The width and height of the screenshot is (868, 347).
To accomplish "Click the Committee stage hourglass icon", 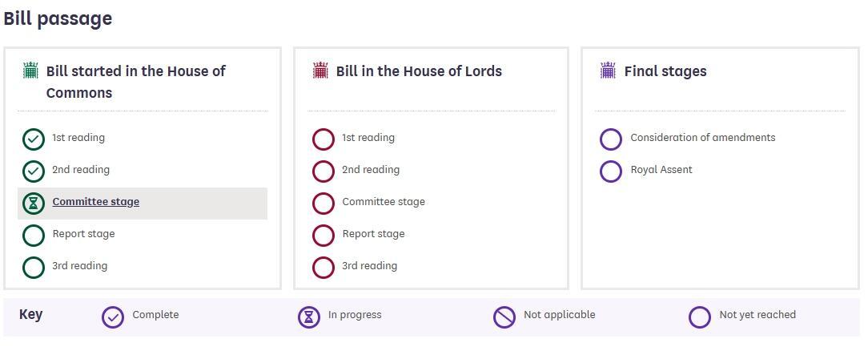I will tap(34, 204).
